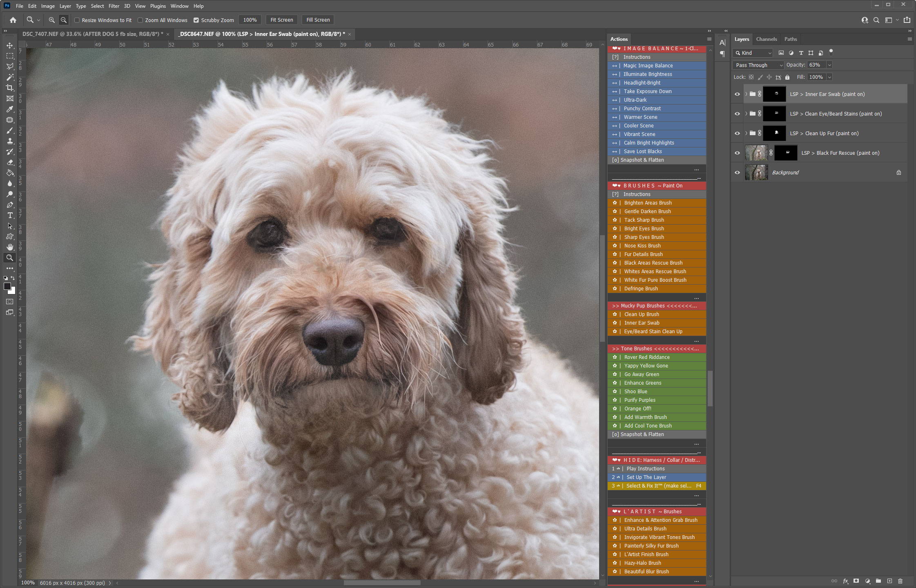
Task: Select the Paint Bucket tool
Action: click(10, 173)
